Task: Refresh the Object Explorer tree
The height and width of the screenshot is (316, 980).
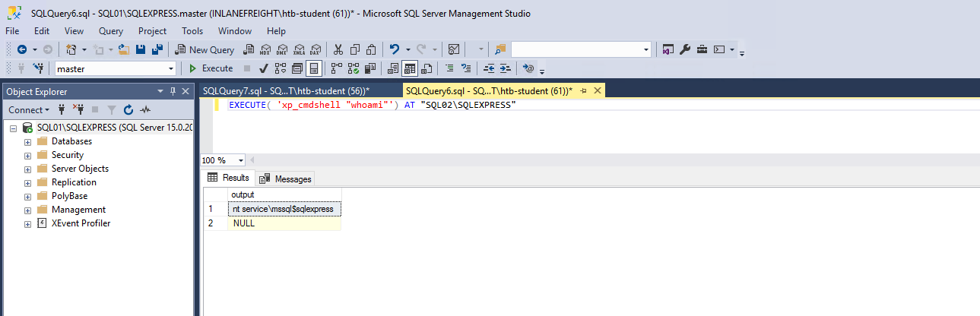Action: pyautogui.click(x=128, y=110)
